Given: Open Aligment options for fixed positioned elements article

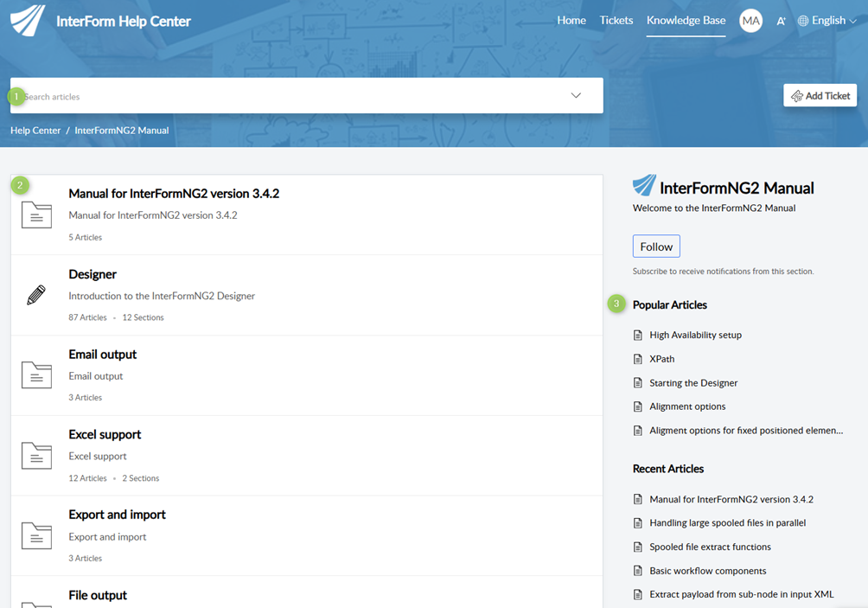Looking at the screenshot, I should click(746, 430).
